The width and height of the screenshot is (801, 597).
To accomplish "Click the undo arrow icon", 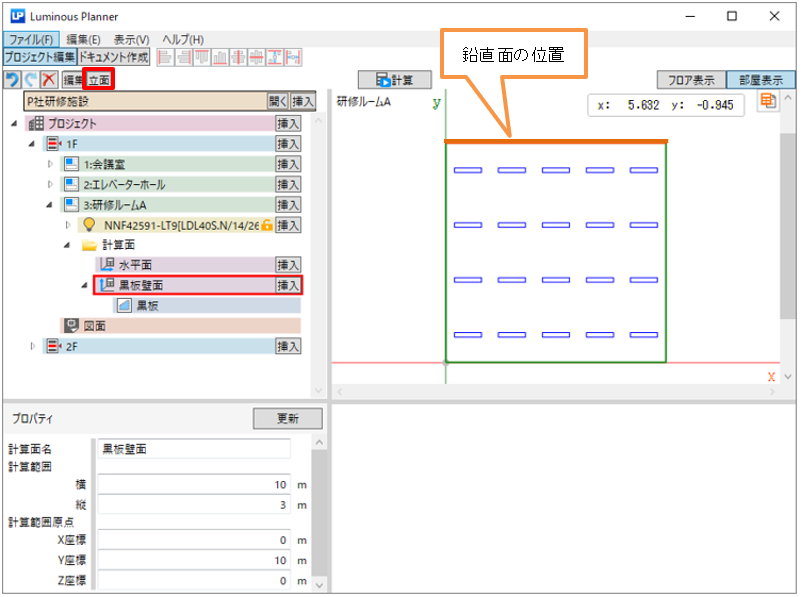I will pyautogui.click(x=12, y=79).
